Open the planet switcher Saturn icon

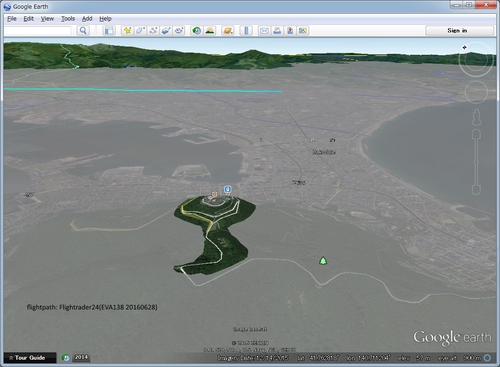pyautogui.click(x=228, y=31)
